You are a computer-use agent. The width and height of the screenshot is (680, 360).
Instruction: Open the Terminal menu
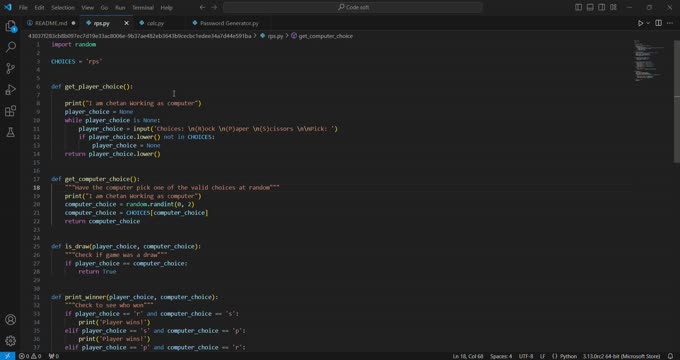click(143, 8)
